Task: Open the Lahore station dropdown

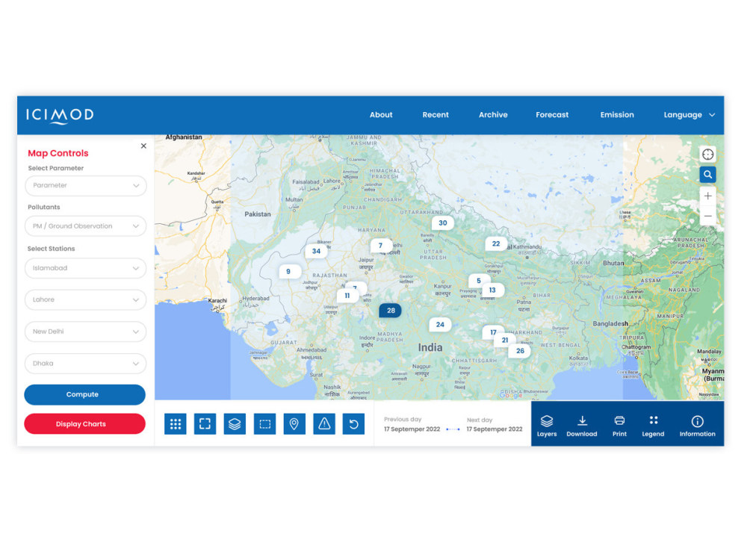Action: 86,300
